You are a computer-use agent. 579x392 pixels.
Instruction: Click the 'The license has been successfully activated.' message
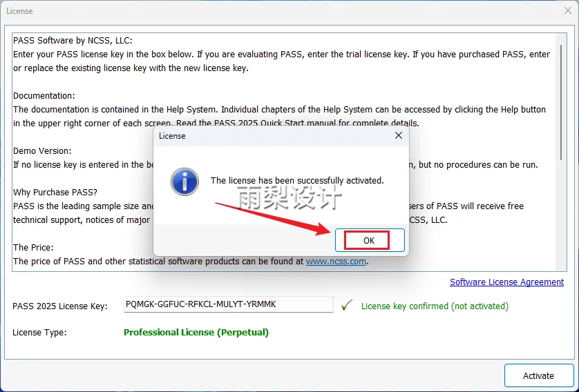click(x=297, y=181)
